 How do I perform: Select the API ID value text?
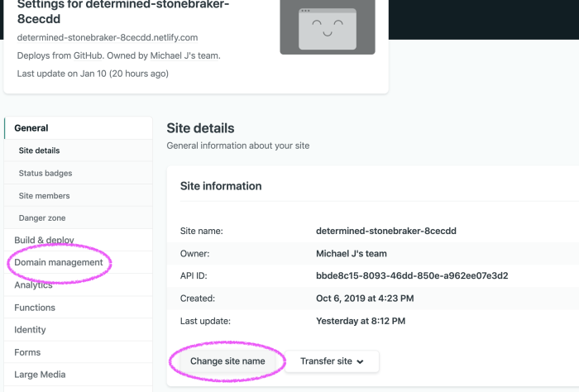pos(412,275)
